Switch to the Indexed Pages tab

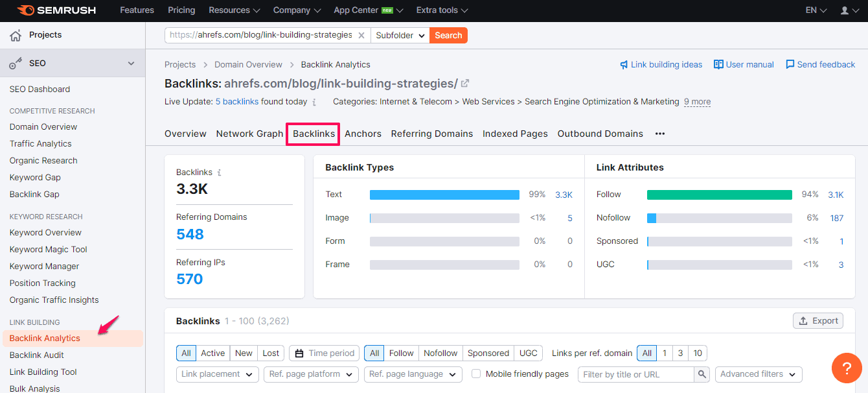(515, 134)
